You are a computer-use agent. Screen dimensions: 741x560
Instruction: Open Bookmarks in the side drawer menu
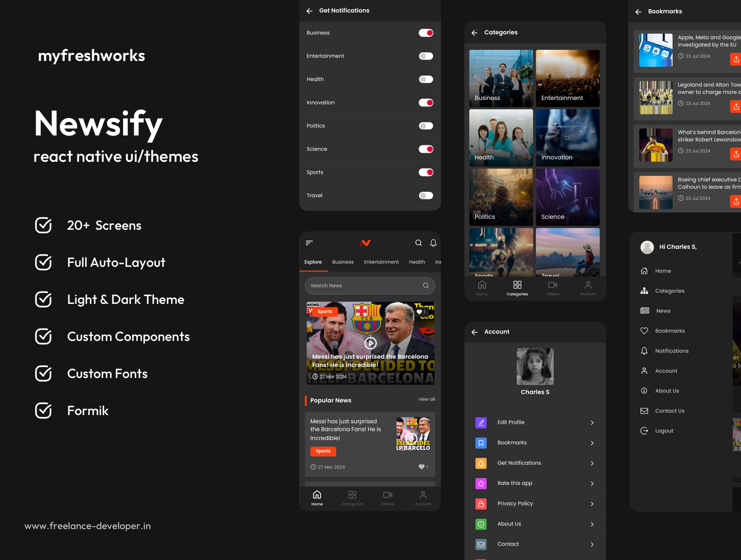tap(670, 331)
